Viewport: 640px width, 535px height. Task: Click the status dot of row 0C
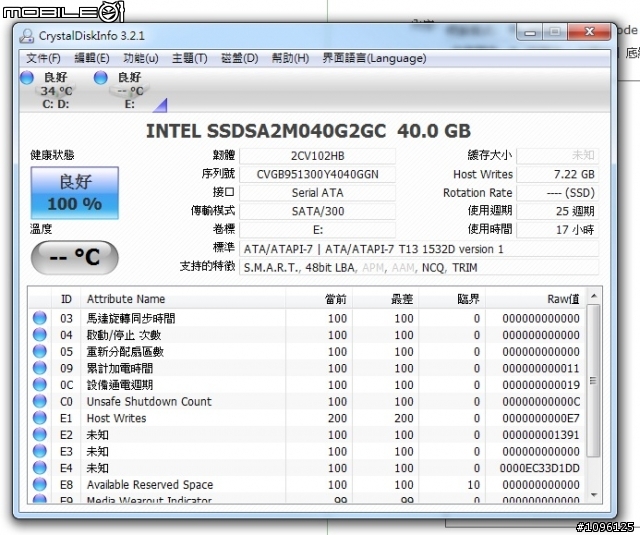click(x=40, y=385)
